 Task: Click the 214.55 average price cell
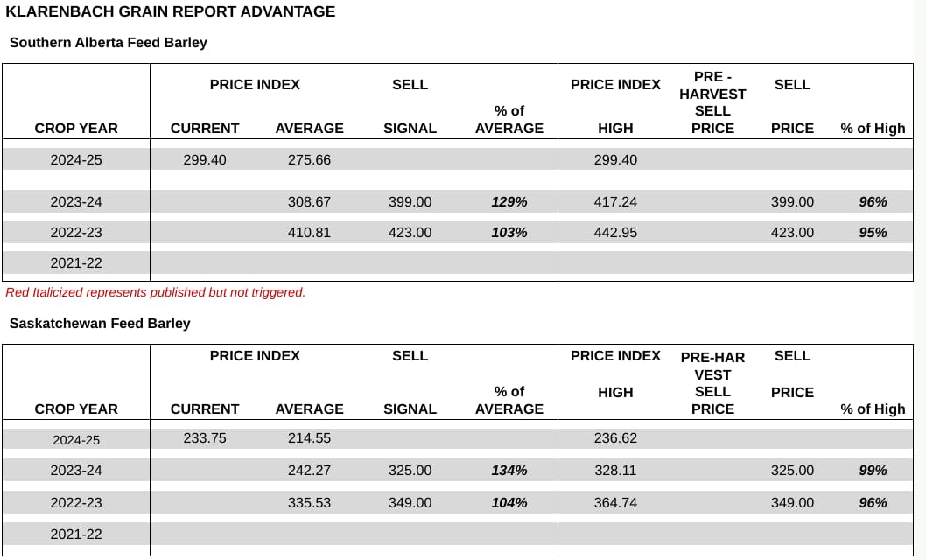tap(309, 438)
